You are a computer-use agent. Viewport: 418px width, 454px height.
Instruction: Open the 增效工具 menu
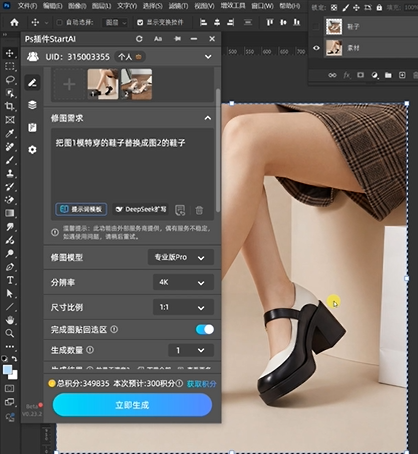pos(233,6)
